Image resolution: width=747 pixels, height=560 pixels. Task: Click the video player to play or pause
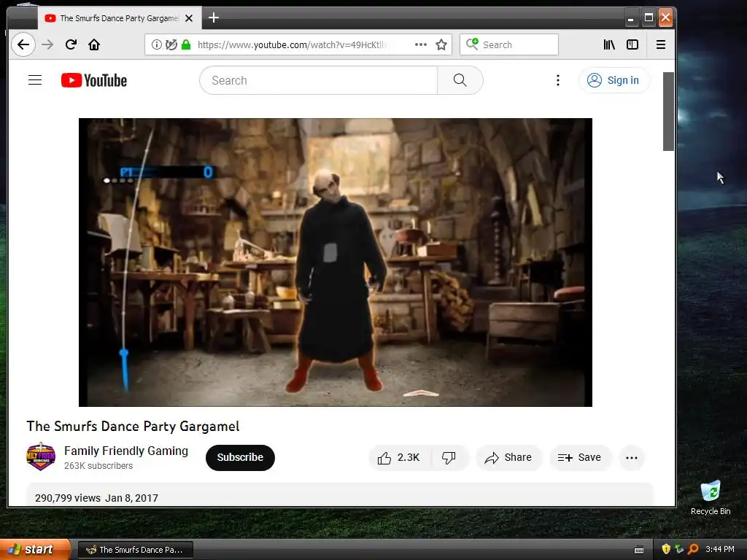point(336,262)
